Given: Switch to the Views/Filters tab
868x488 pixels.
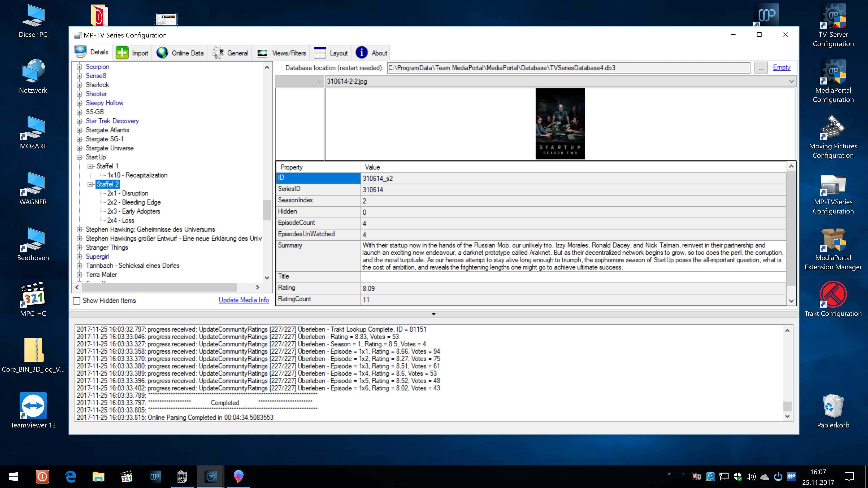Looking at the screenshot, I should pos(282,53).
